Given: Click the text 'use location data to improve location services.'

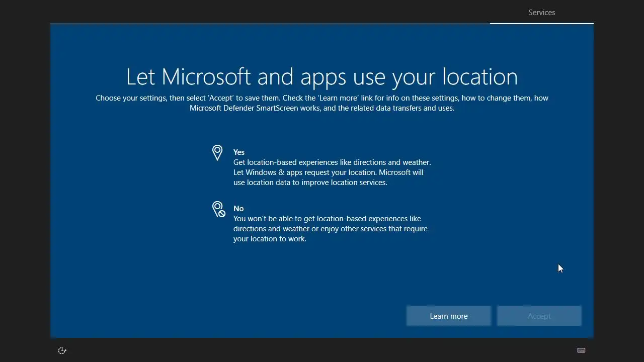Looking at the screenshot, I should (310, 183).
